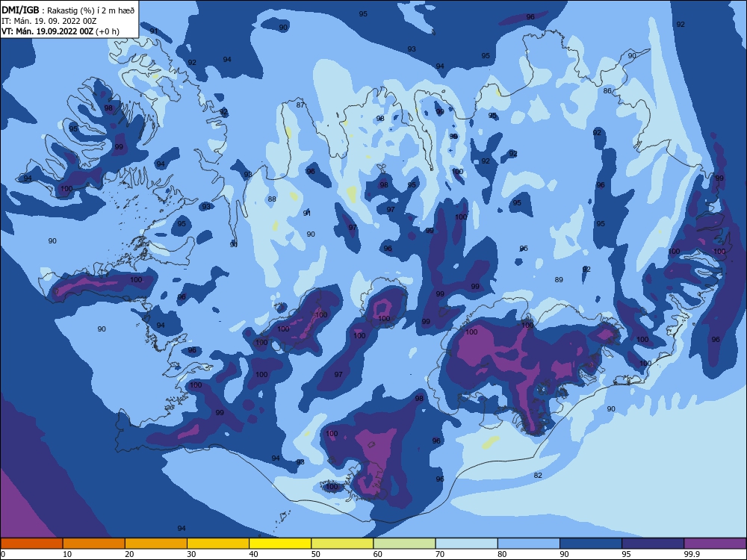Viewport: 747px width, 560px height.
Task: Click the '10' legend scale label
Action: click(67, 554)
